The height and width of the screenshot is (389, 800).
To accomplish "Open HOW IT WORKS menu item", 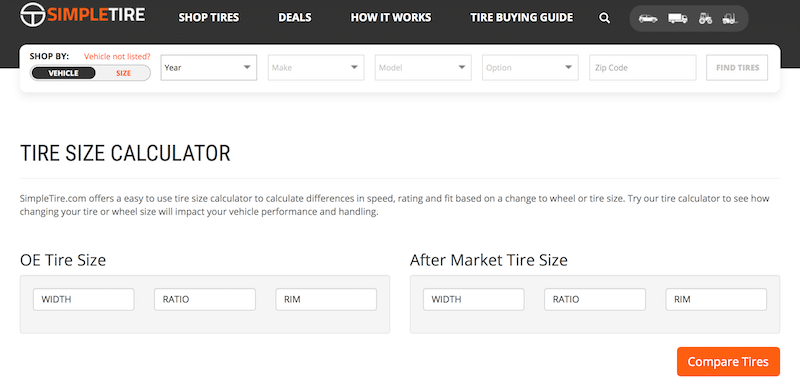I will click(x=391, y=18).
